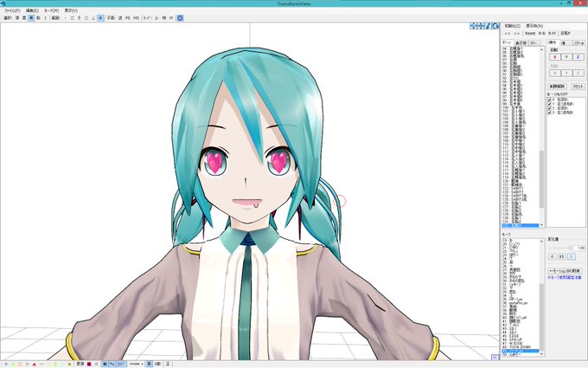Toggle the highlighted target range selection icon
Image resolution: width=588 pixels, height=368 pixels.
[100, 18]
